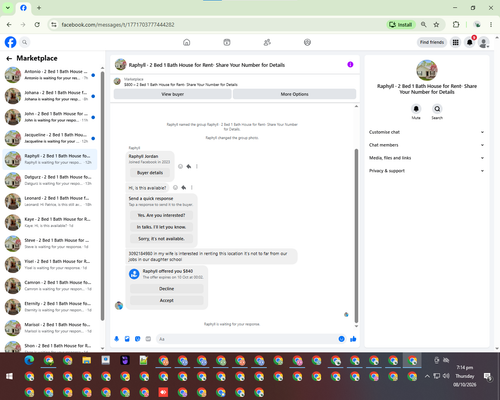Reply to 'Hi, is this available?' message
The width and height of the screenshot is (500, 400).
pyautogui.click(x=184, y=188)
